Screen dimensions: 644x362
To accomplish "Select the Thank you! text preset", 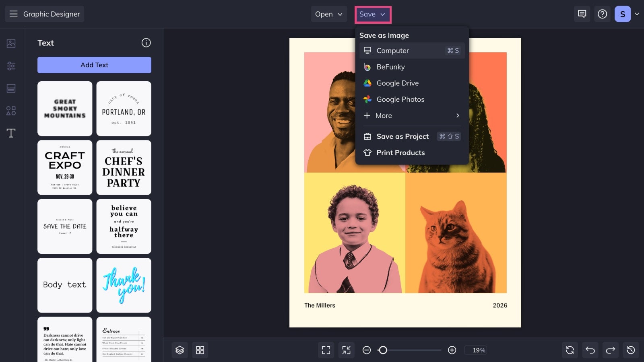I will click(x=124, y=285).
